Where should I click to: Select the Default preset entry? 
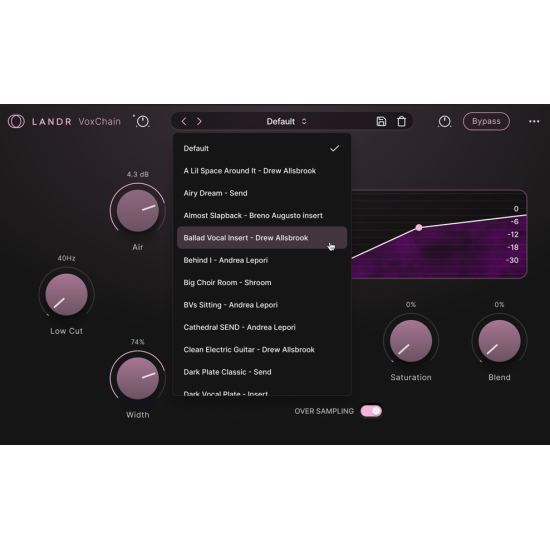coord(262,148)
